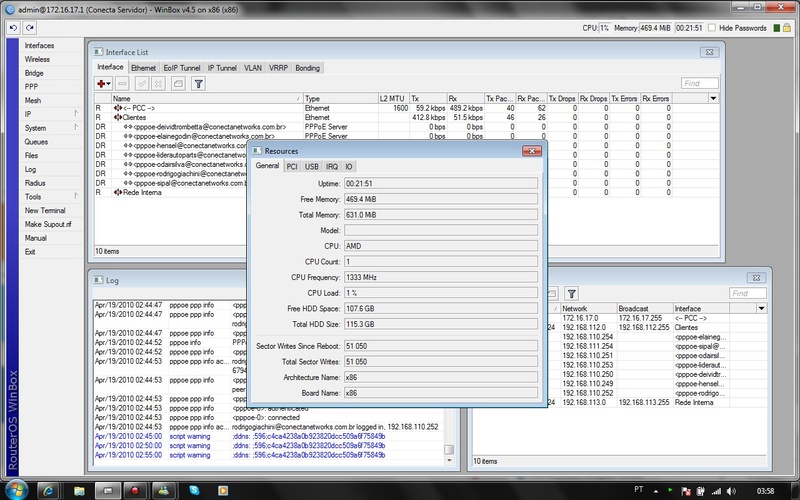This screenshot has height=500, width=800.
Task: Open the Bridge menu item
Action: click(x=34, y=73)
